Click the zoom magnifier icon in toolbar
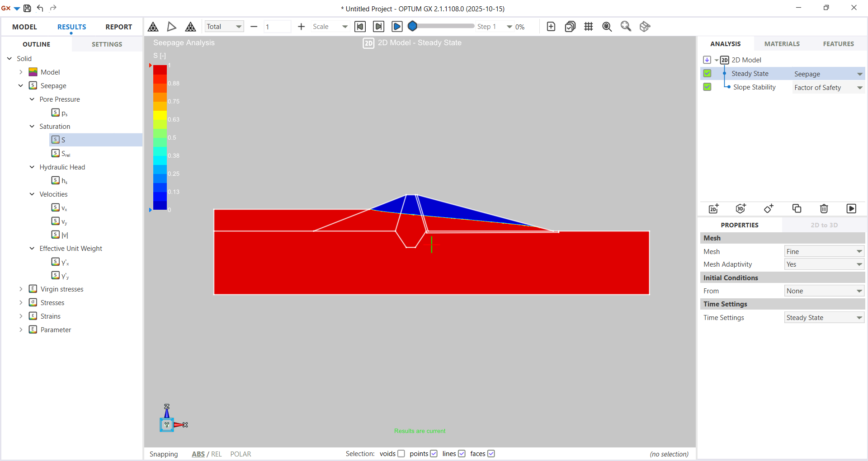This screenshot has width=868, height=461. 626,27
